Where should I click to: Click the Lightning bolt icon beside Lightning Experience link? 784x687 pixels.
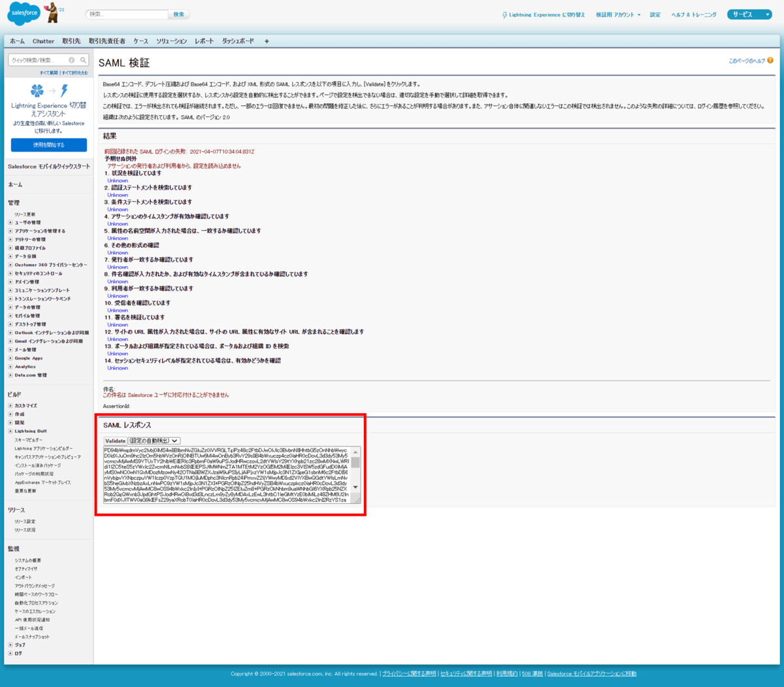(504, 15)
